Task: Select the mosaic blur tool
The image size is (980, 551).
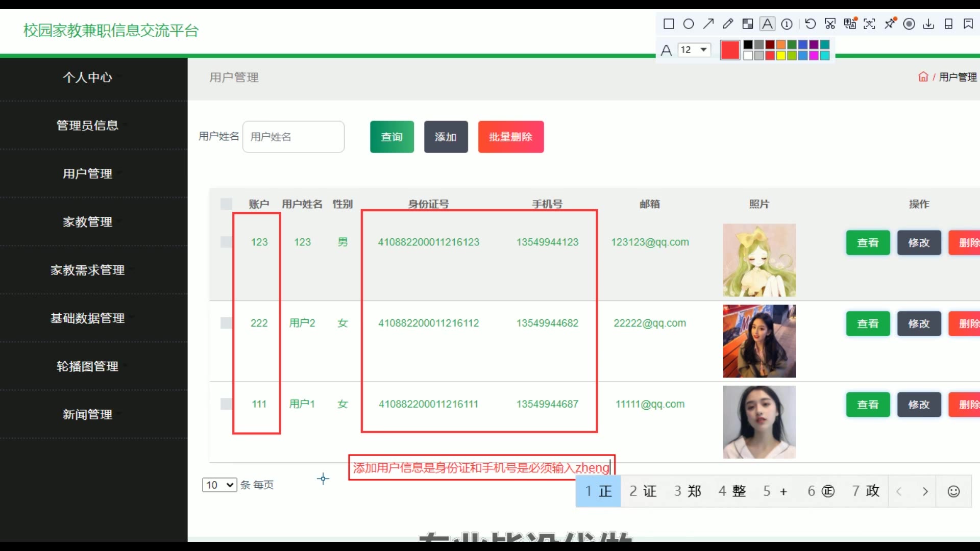Action: pyautogui.click(x=748, y=24)
